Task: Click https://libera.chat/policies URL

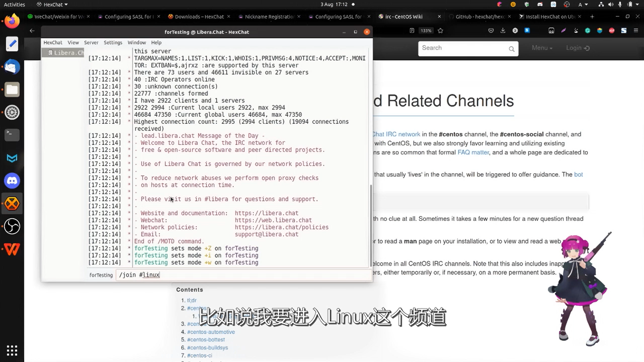Action: point(281,227)
